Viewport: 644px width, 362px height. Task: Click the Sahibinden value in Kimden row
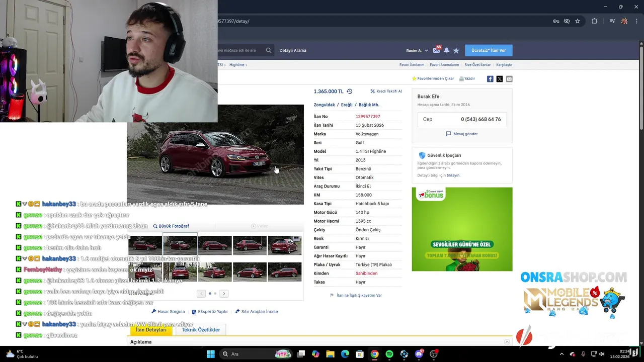pyautogui.click(x=366, y=274)
